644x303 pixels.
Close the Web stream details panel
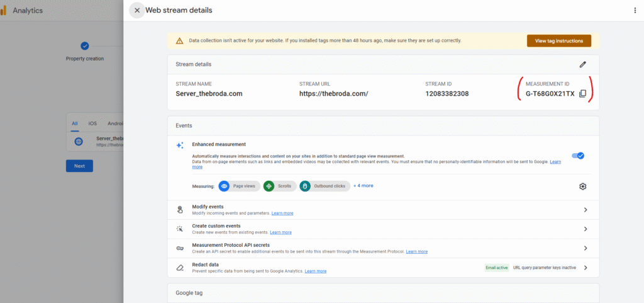[137, 10]
